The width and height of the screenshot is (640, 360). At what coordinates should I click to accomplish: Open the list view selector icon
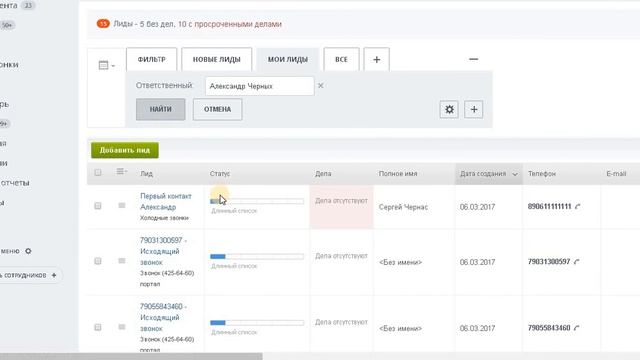106,65
